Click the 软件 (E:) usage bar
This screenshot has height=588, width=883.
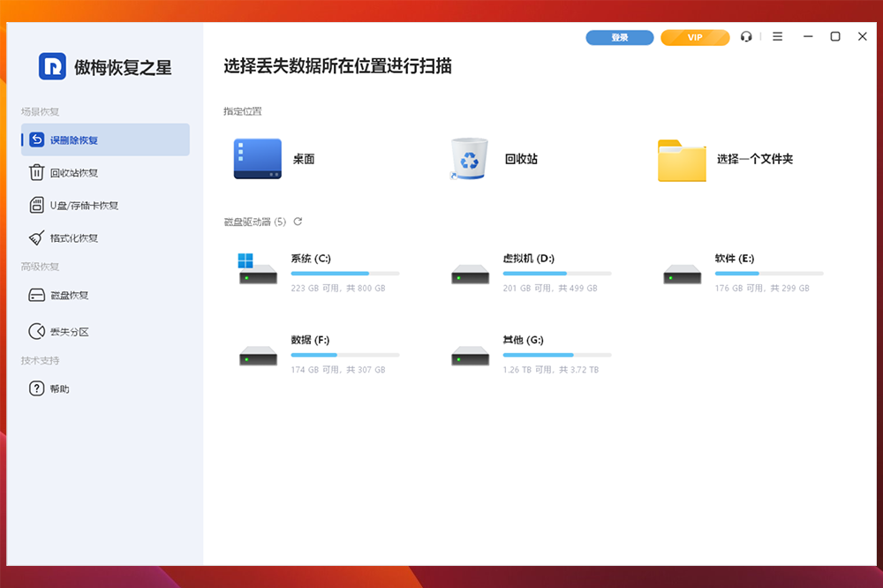point(768,274)
